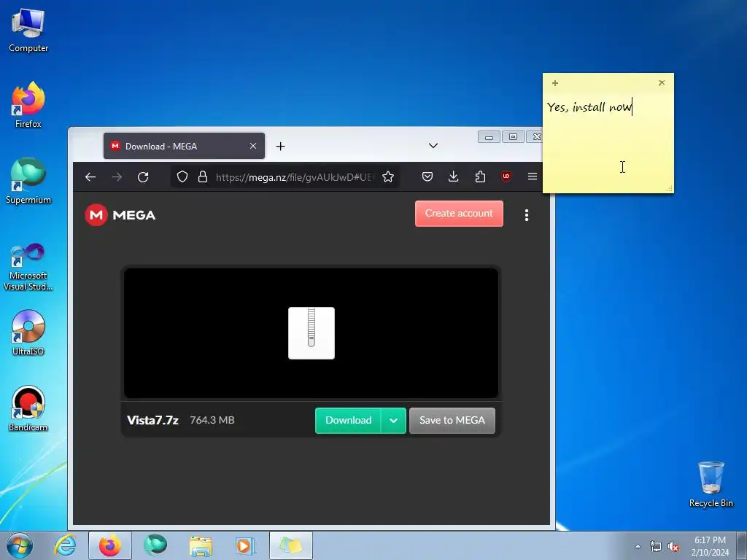Select the Download - MEGA tab

point(184,146)
